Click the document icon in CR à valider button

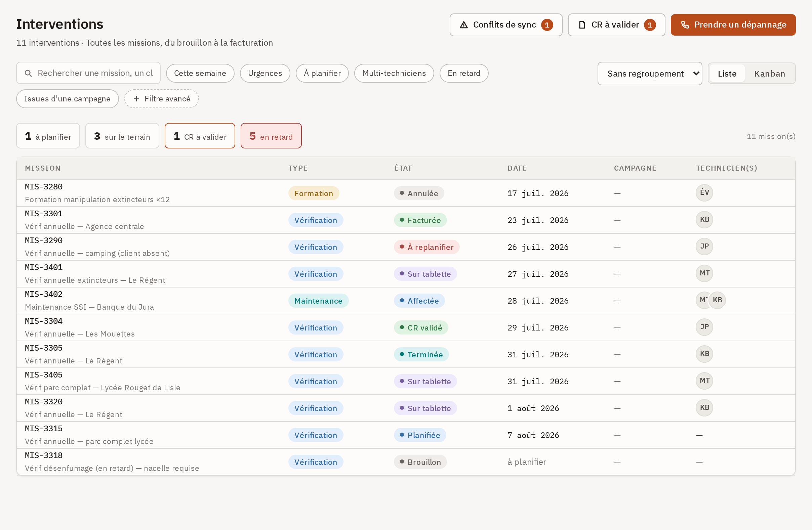582,25
